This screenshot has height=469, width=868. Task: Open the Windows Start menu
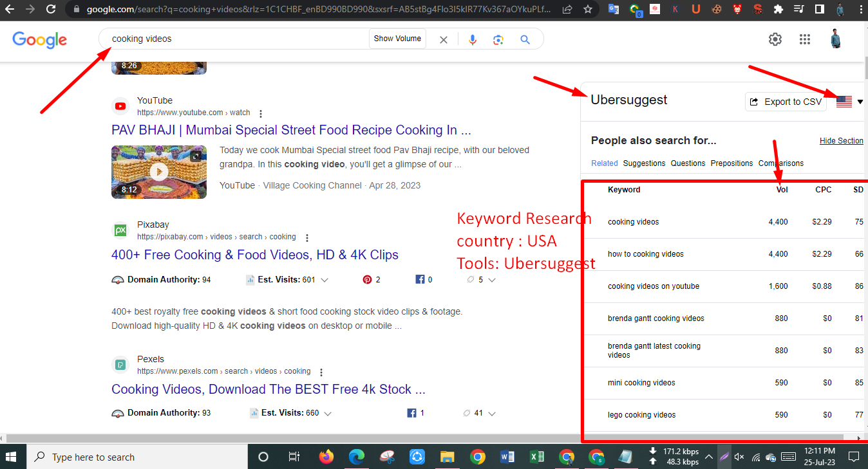[x=10, y=457]
